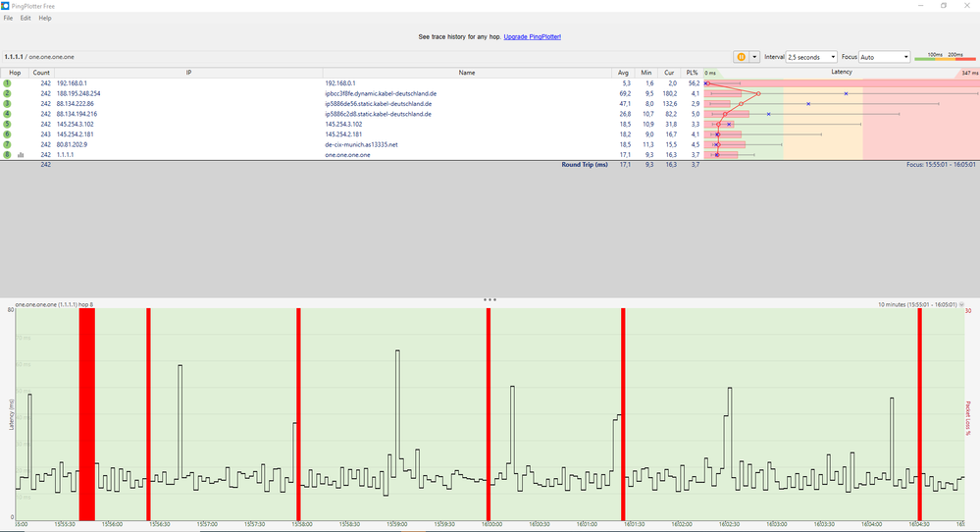Select the green hop 3 circle icon
Image resolution: width=980 pixels, height=532 pixels.
(7, 104)
